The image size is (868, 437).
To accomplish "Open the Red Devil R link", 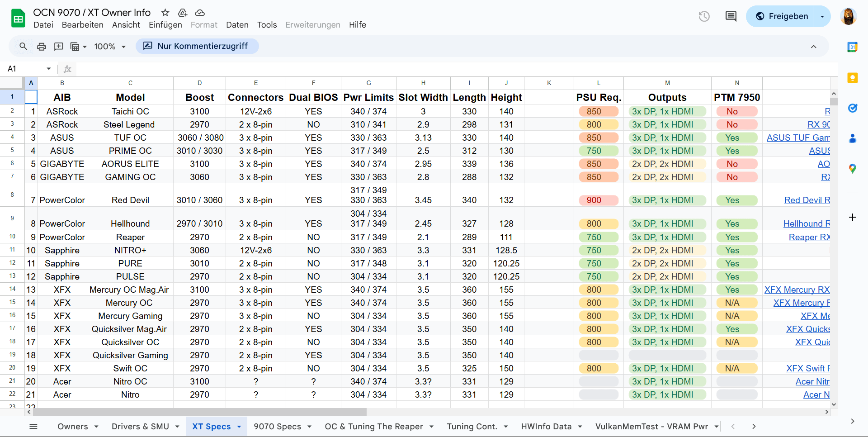I will [807, 200].
